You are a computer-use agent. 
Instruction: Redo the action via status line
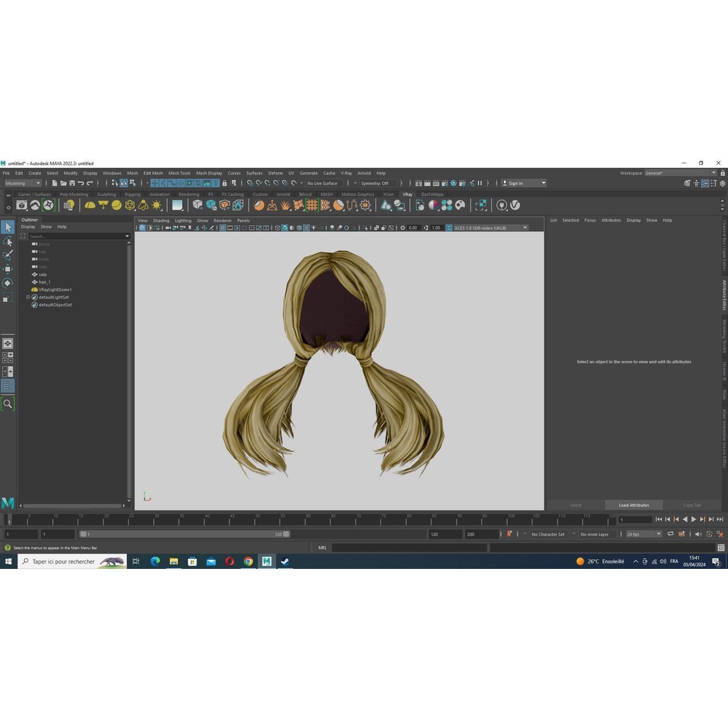coord(90,183)
